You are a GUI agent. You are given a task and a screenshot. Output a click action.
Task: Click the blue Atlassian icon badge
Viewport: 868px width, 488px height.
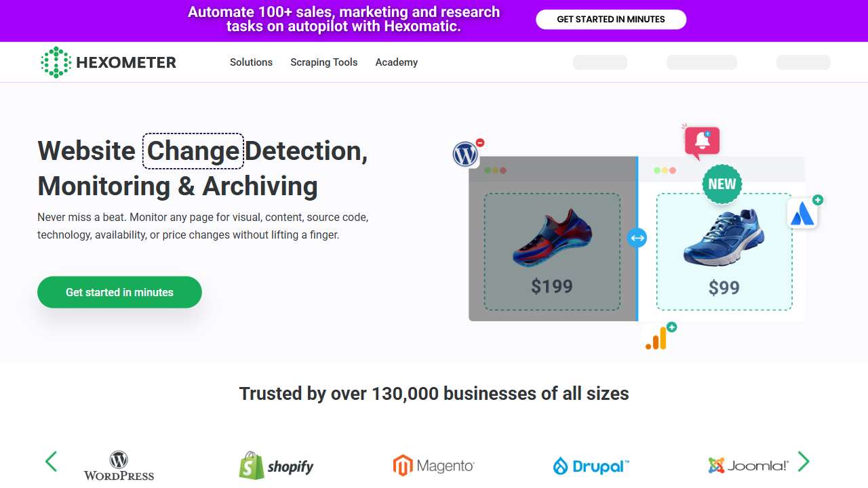click(803, 213)
